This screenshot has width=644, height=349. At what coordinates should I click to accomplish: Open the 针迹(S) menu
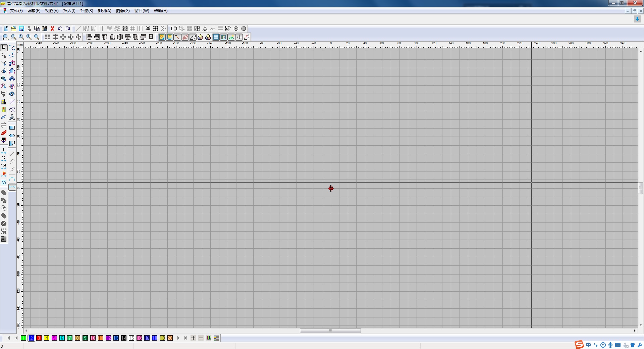pyautogui.click(x=87, y=11)
